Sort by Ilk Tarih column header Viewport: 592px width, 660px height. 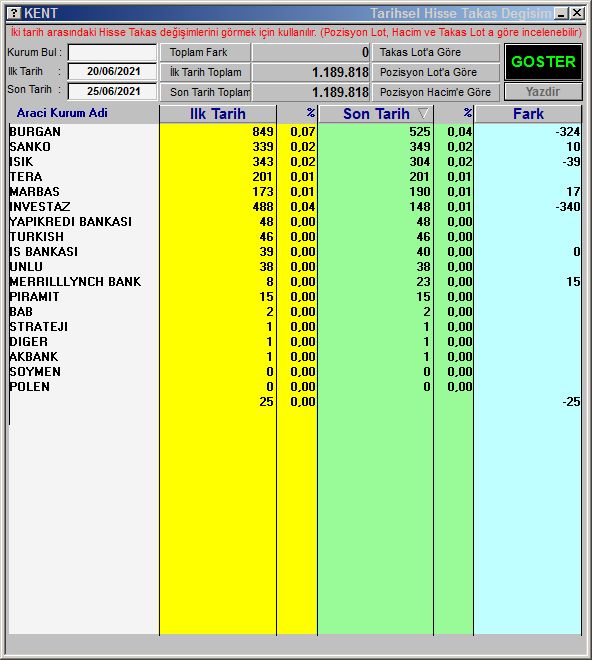click(x=218, y=114)
